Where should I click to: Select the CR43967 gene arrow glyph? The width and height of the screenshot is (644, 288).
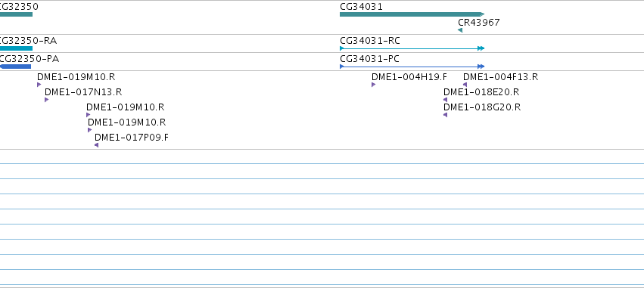[460, 30]
